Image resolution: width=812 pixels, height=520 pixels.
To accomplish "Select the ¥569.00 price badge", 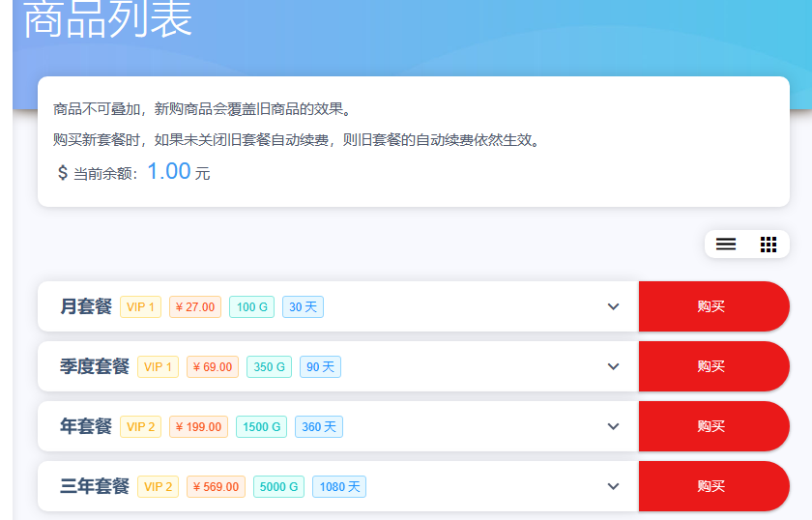I will (216, 487).
